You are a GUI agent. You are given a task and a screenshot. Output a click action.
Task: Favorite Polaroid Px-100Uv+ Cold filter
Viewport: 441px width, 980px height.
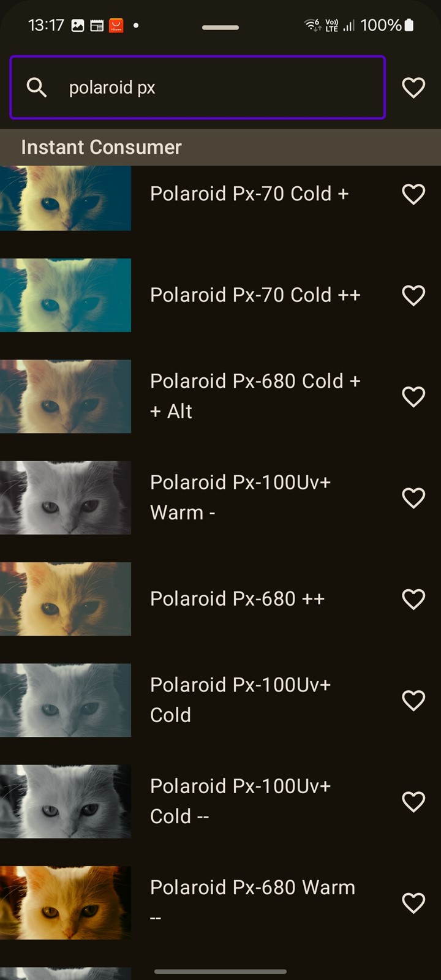click(x=413, y=700)
